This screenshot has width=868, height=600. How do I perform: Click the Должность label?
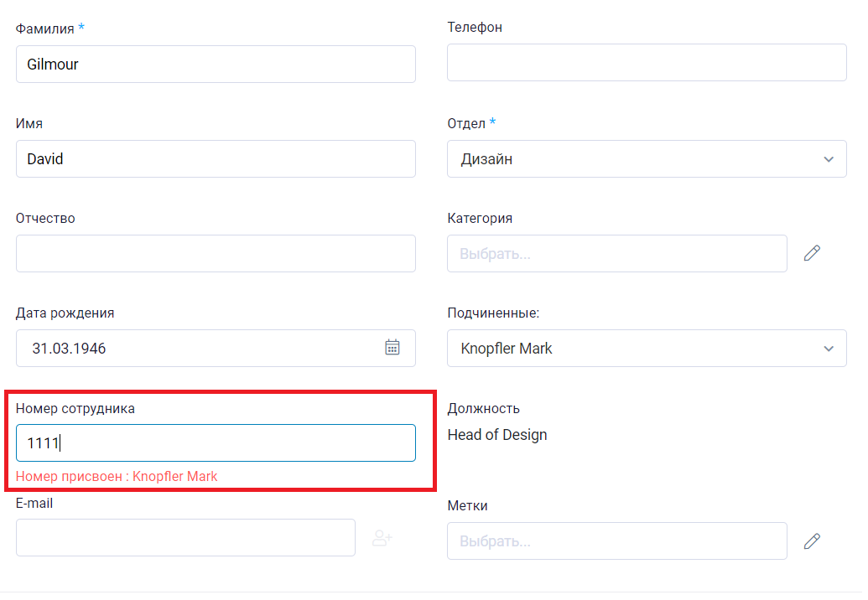[x=483, y=409]
